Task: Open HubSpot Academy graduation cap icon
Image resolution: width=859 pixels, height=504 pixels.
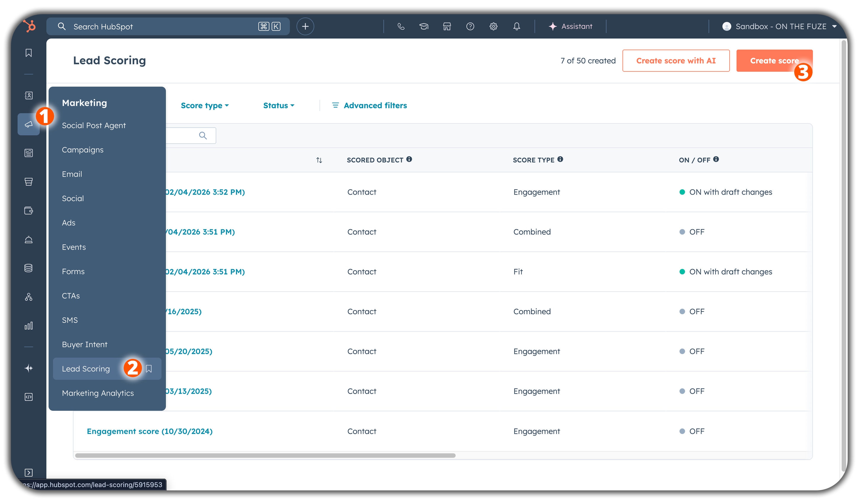Action: (x=424, y=26)
